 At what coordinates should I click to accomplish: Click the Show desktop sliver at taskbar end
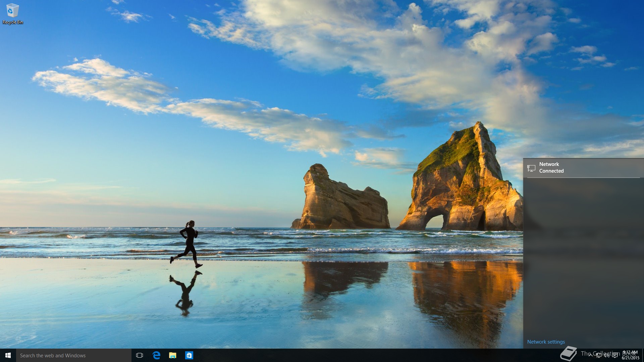tap(643, 355)
